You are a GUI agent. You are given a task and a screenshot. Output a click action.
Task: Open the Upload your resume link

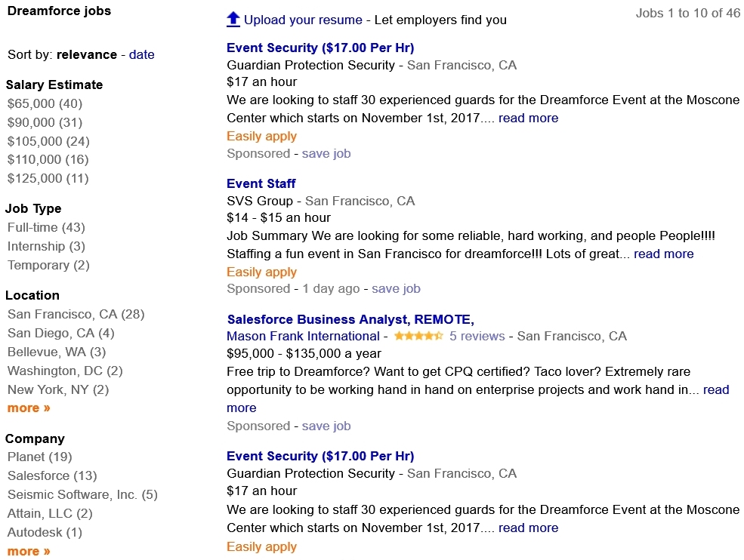[303, 20]
